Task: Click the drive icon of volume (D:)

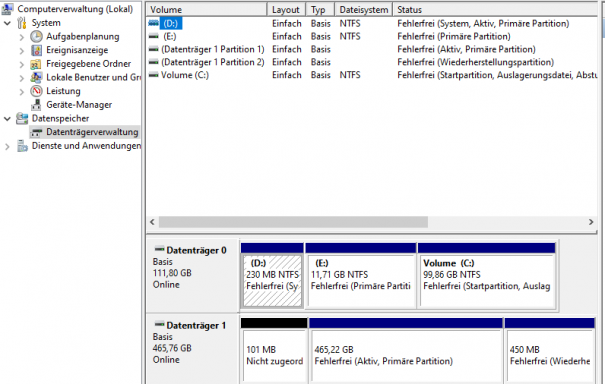Action: [x=154, y=24]
